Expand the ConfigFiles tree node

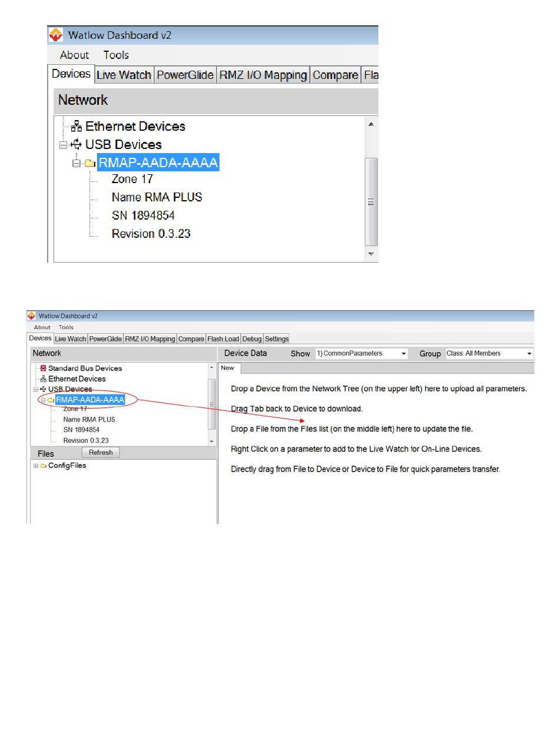click(x=36, y=466)
